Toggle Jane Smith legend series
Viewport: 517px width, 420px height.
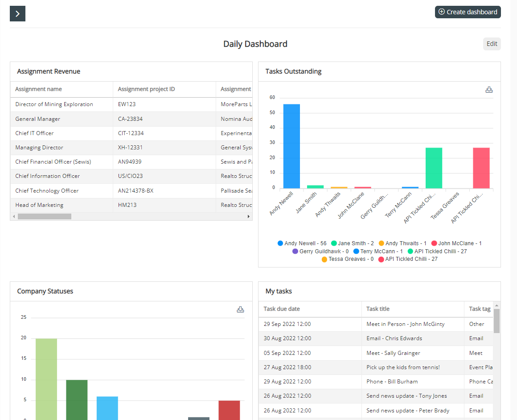(353, 243)
